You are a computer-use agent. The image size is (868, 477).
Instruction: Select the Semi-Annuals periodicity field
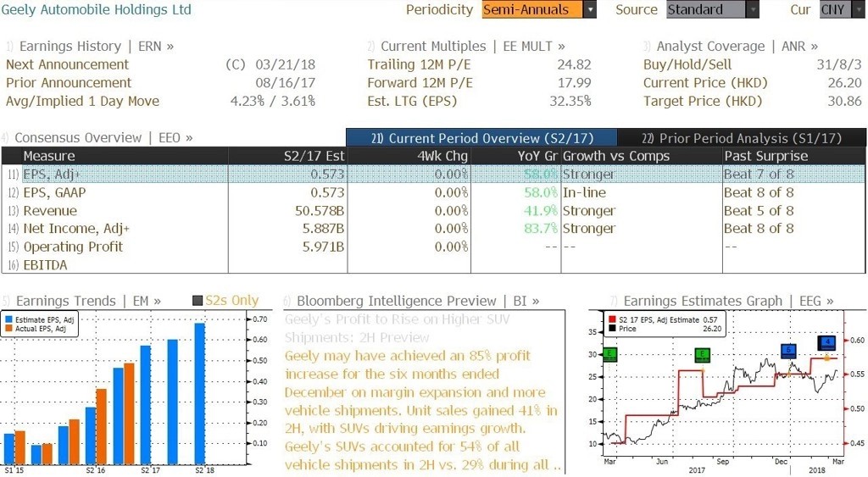(x=532, y=9)
